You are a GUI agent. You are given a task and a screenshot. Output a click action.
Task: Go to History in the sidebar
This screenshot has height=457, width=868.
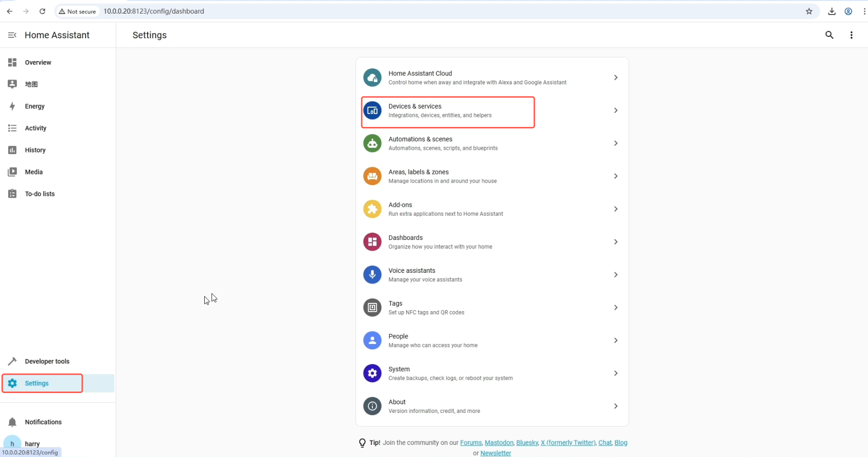pyautogui.click(x=35, y=150)
